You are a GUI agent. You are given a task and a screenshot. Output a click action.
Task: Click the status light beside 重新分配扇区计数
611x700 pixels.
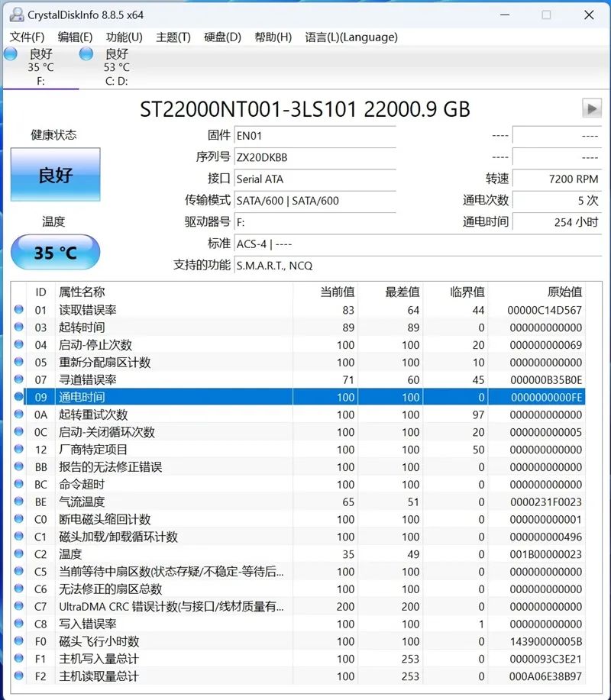tap(18, 362)
